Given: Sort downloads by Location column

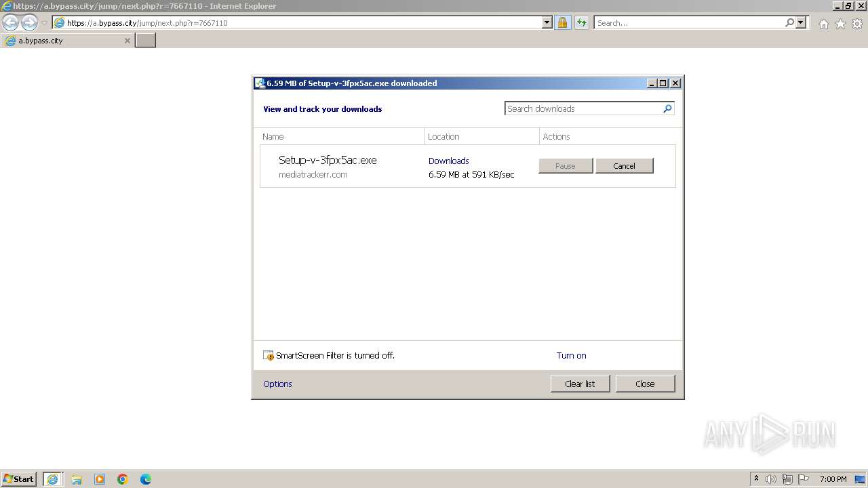Looking at the screenshot, I should coord(483,136).
